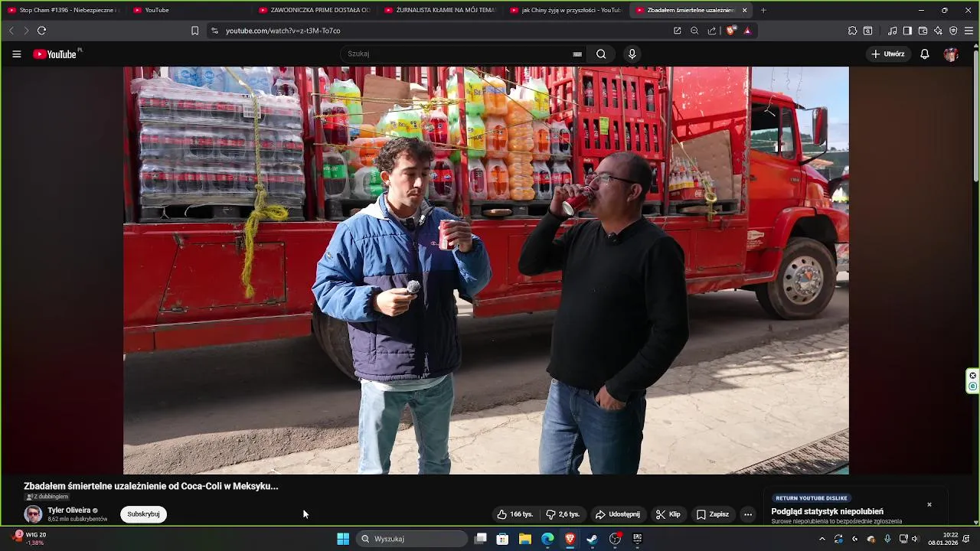Go to YouTube home via logo
The image size is (980, 551).
[55, 54]
